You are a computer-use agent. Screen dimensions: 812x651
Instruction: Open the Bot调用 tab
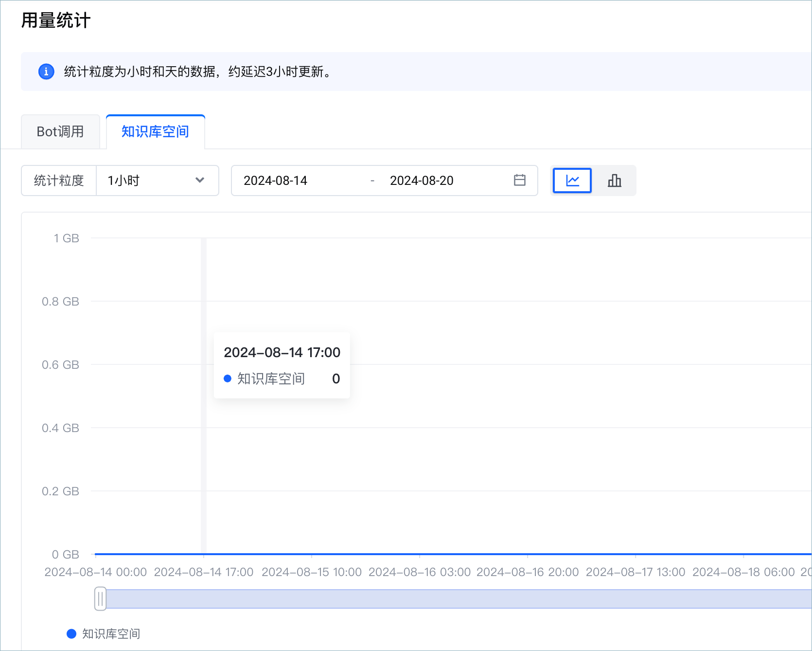click(x=60, y=131)
